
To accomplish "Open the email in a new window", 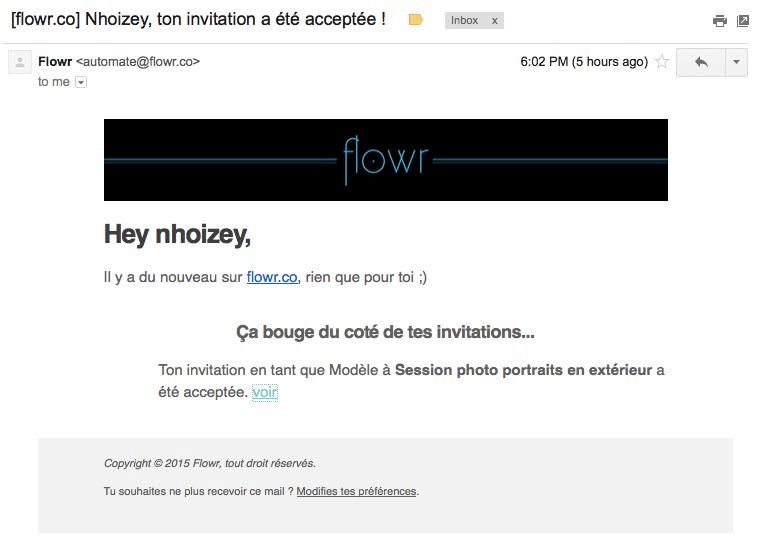I will tap(743, 21).
